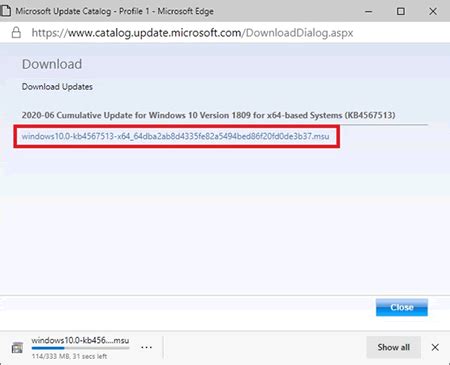Click the Show all downloads button

coord(393,347)
